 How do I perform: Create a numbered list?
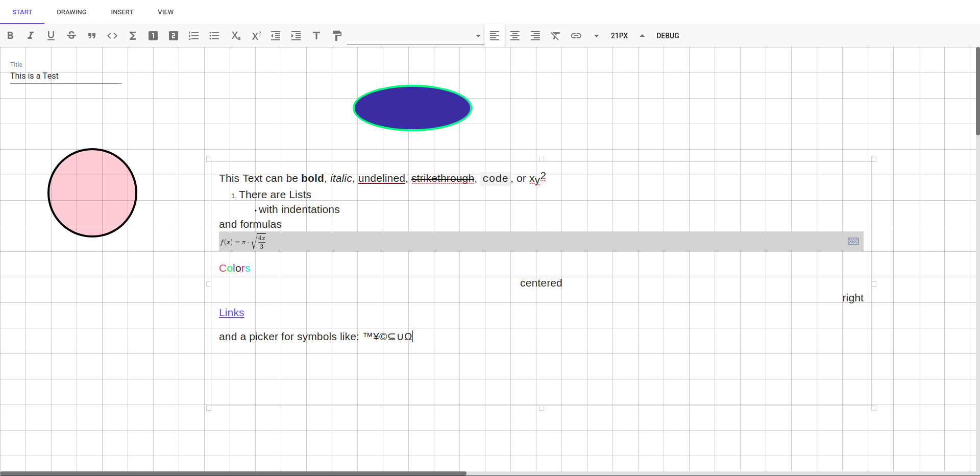(194, 36)
